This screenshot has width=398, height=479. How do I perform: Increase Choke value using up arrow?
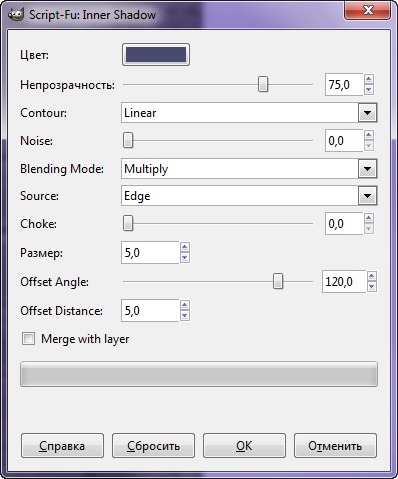point(368,219)
